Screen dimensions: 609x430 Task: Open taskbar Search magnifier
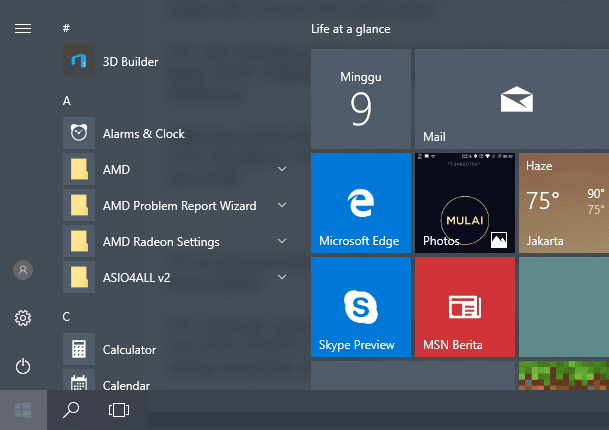point(71,410)
